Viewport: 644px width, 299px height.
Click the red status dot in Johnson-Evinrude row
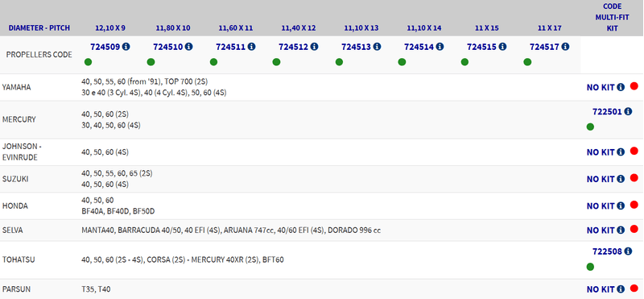(x=634, y=151)
